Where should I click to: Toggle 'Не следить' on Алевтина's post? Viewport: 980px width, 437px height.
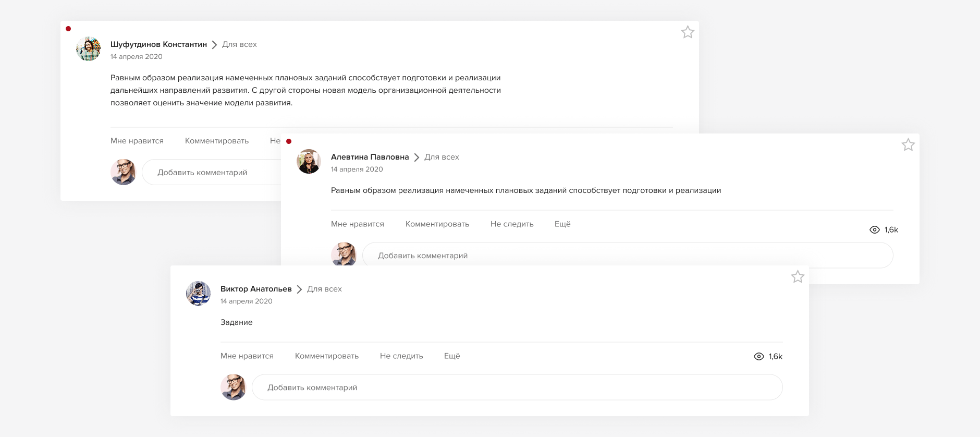point(512,224)
